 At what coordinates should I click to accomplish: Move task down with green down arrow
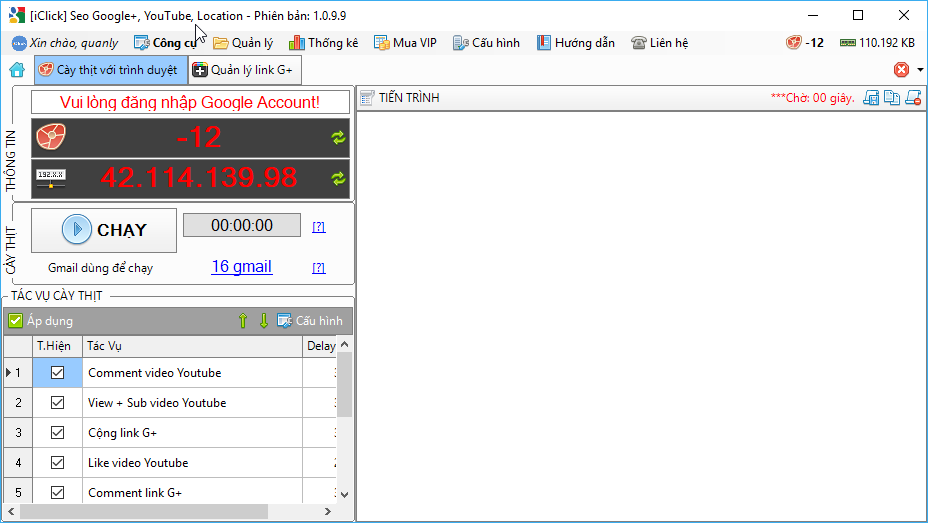tap(264, 321)
